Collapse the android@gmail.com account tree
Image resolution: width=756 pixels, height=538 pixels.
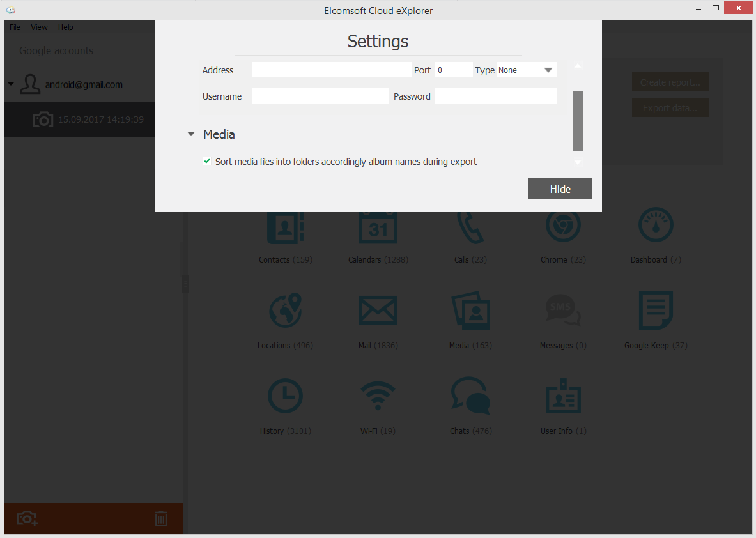[11, 84]
